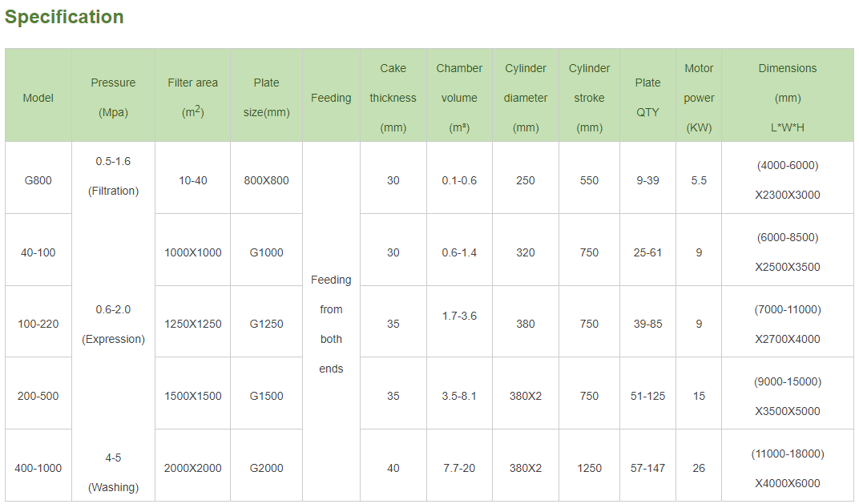Viewport: 859px width, 504px height.
Task: Click the Chamber volume column header
Action: [x=459, y=98]
